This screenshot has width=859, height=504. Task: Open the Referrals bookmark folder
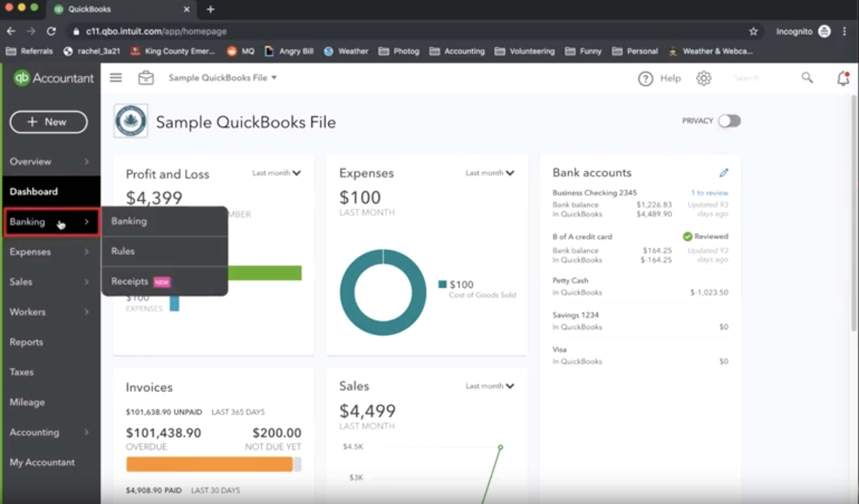[x=29, y=51]
